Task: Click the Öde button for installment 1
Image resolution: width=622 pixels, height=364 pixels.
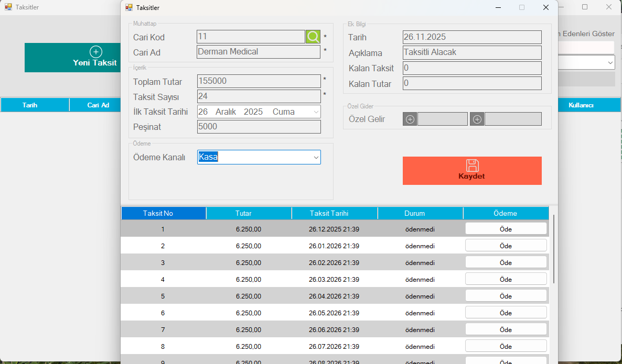Action: coord(506,229)
